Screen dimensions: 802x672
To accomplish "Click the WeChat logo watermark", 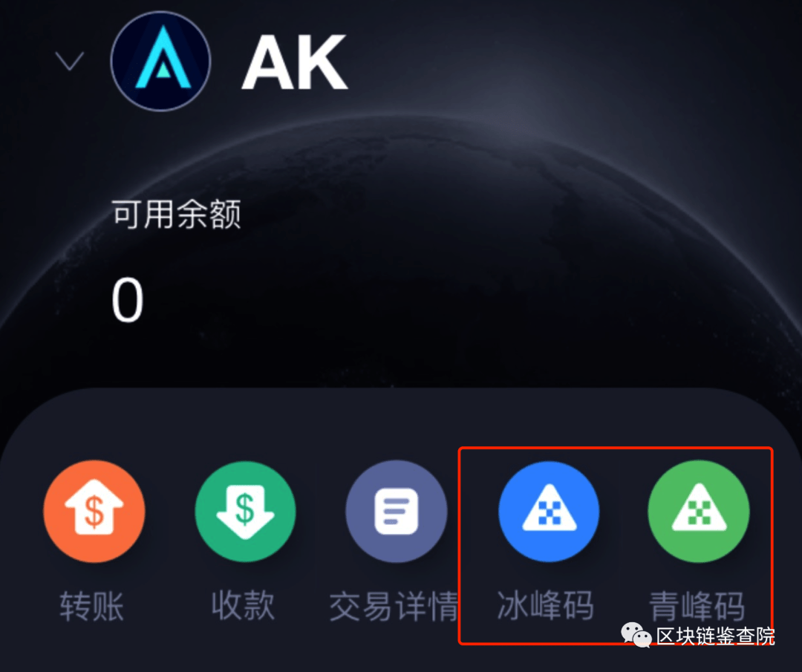I will coord(636,635).
